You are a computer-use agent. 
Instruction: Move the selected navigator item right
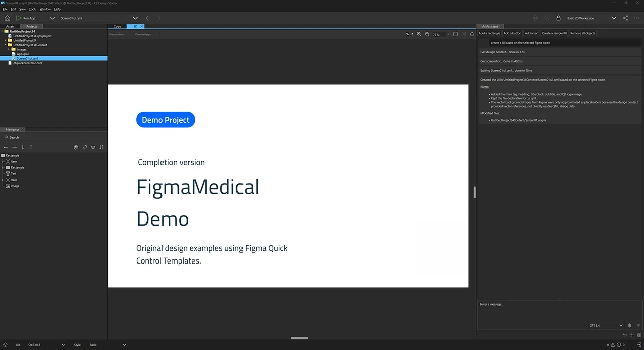[x=14, y=147]
